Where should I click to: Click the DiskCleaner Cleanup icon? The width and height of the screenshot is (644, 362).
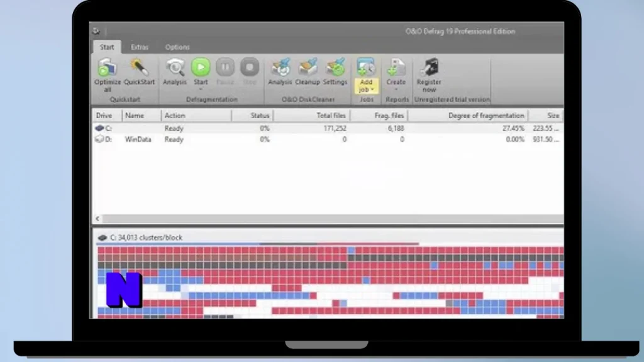click(308, 67)
